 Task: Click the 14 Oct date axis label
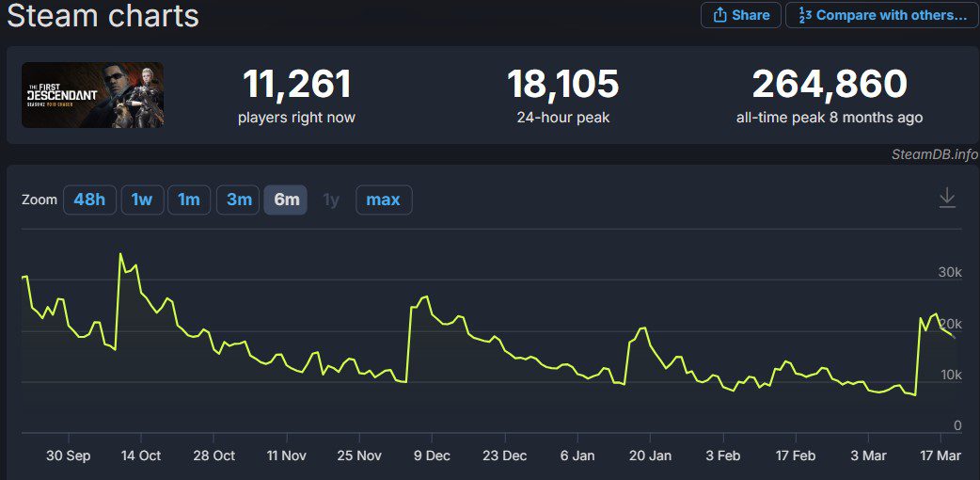click(140, 456)
